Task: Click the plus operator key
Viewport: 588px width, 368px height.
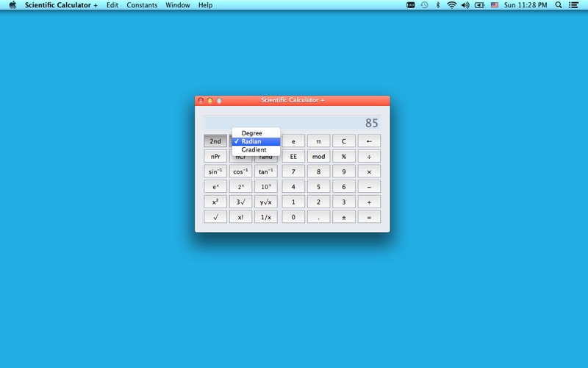Action: tap(369, 202)
